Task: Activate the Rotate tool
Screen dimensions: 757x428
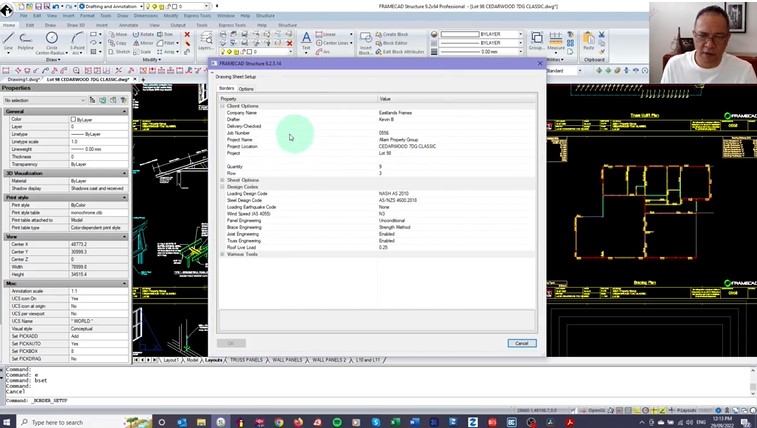Action: tap(143, 34)
